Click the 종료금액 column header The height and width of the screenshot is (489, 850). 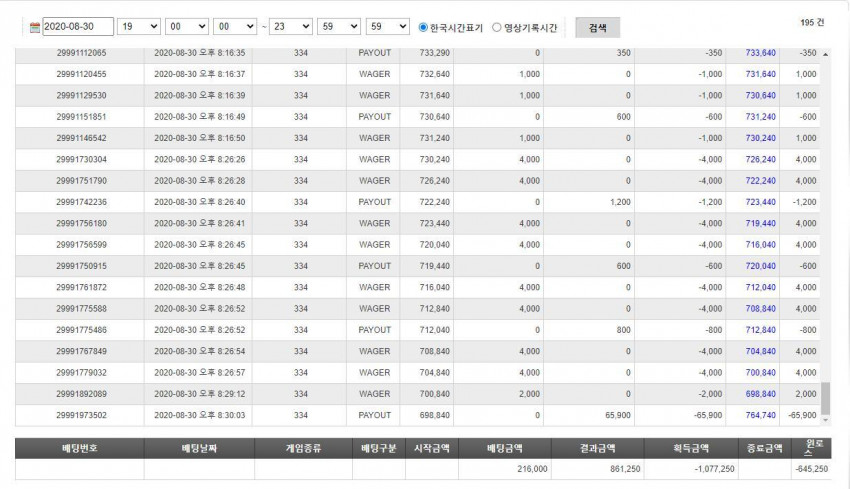765,448
